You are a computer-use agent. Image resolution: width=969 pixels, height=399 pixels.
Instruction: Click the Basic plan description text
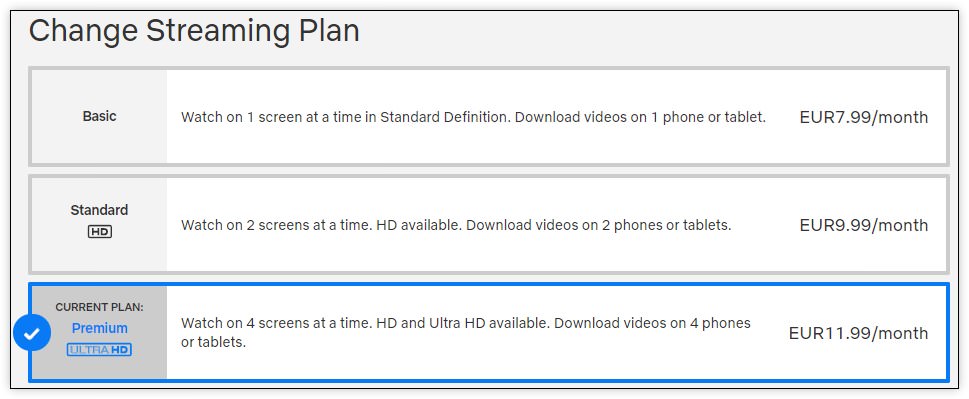coord(473,117)
